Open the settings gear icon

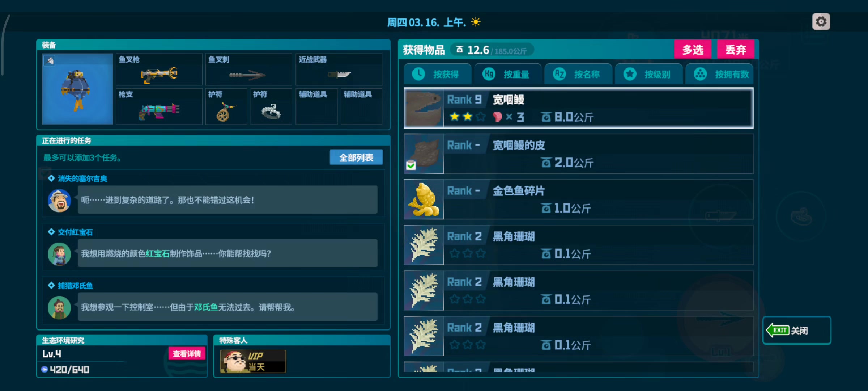[821, 22]
